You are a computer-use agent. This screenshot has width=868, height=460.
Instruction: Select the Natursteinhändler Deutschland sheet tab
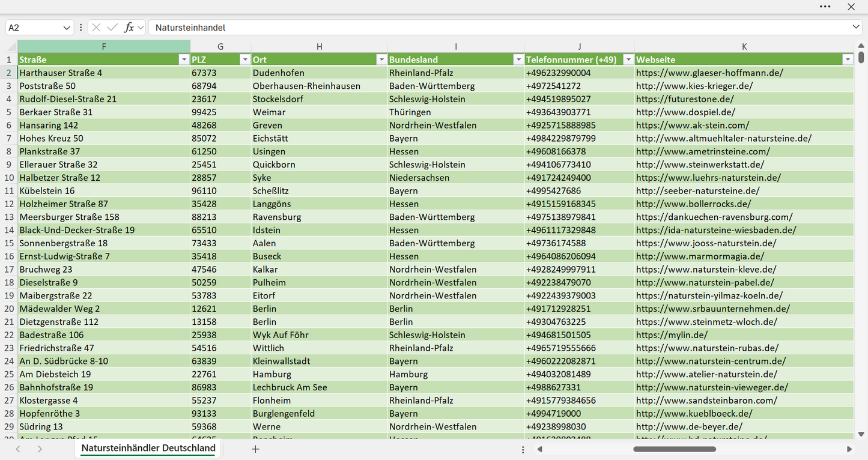[148, 448]
